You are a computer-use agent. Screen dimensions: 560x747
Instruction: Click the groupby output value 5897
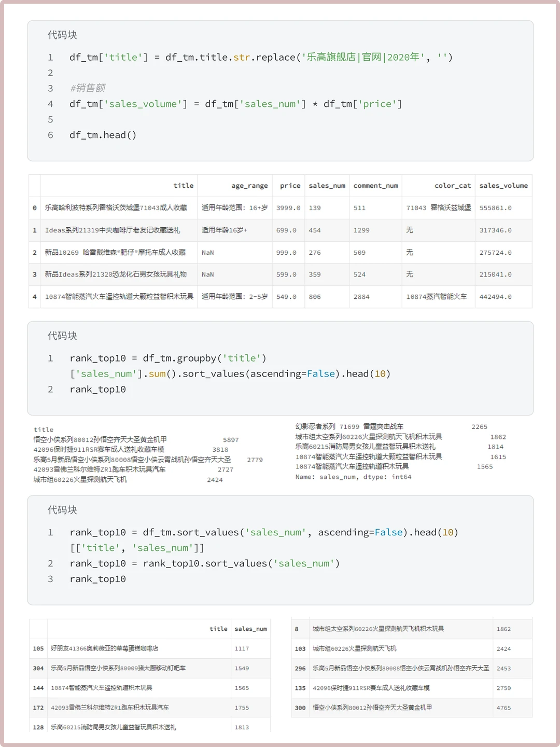pos(231,440)
